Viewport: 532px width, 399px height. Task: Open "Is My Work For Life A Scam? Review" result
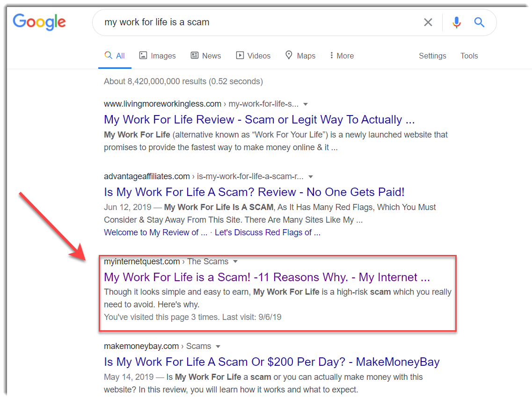(254, 192)
